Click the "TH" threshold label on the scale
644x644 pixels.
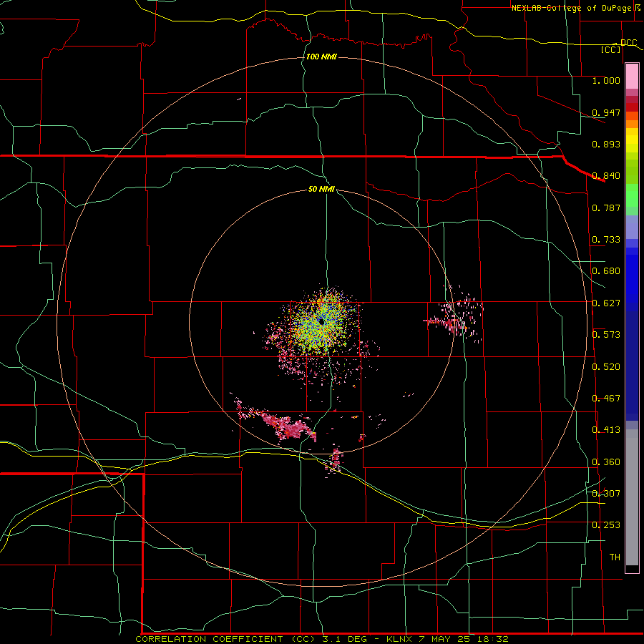(615, 557)
